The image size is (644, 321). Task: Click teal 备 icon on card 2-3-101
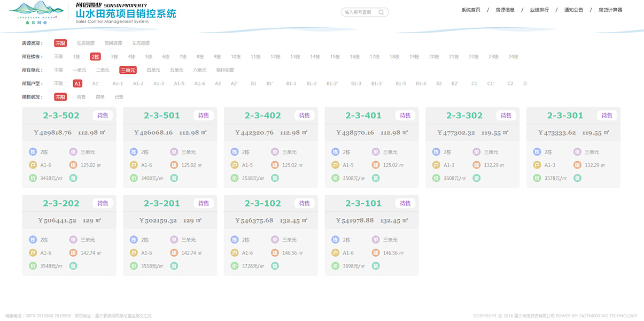pyautogui.click(x=376, y=266)
